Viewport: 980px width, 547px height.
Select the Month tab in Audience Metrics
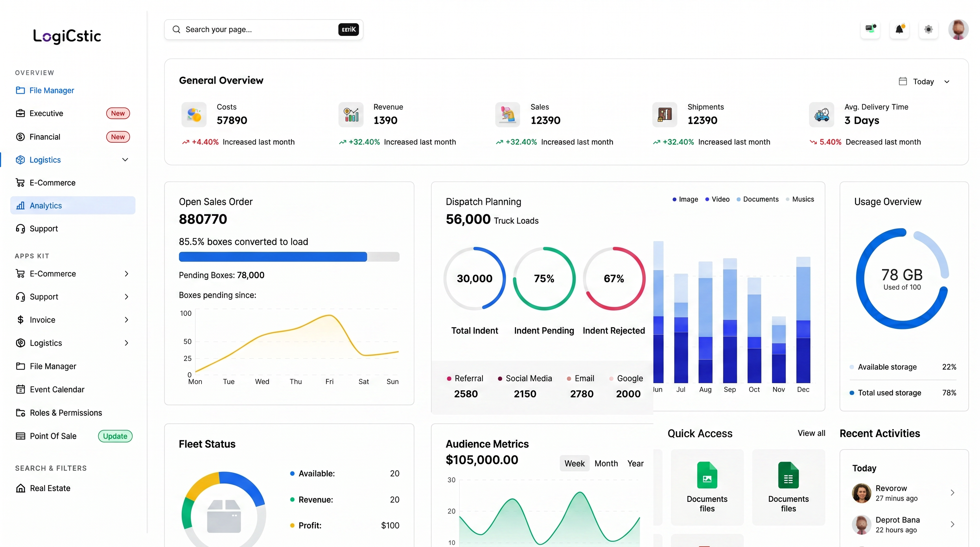[606, 463]
